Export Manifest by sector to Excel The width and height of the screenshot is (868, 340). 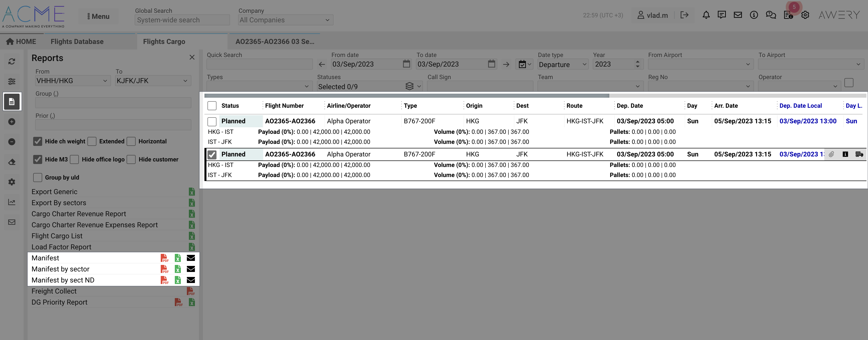pos(178,269)
